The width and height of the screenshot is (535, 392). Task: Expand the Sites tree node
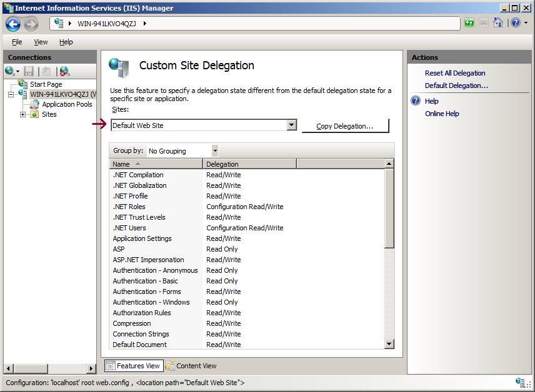click(x=23, y=114)
